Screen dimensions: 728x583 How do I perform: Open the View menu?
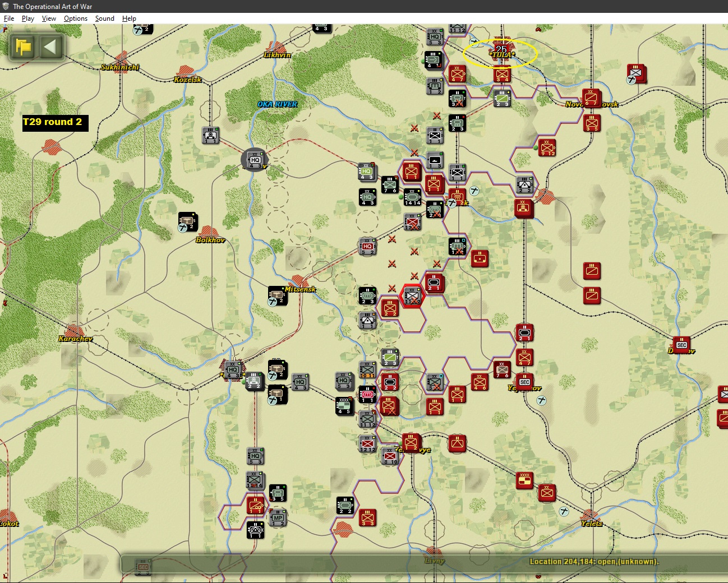(49, 18)
